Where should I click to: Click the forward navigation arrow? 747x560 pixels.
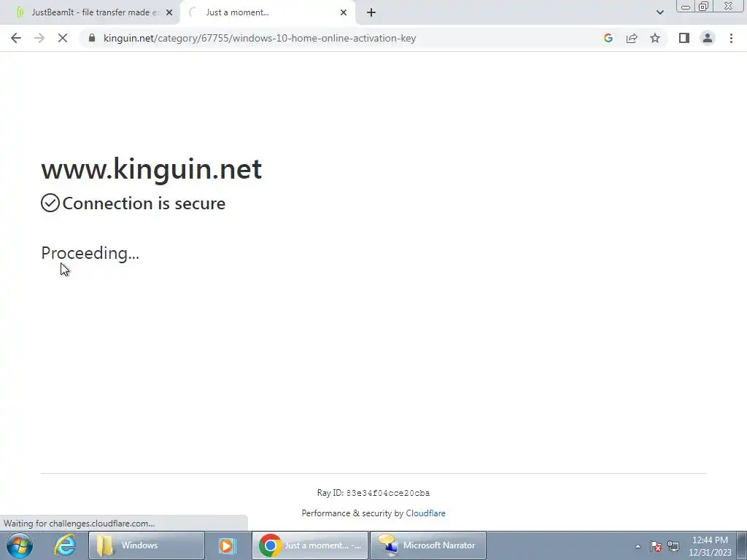(39, 38)
